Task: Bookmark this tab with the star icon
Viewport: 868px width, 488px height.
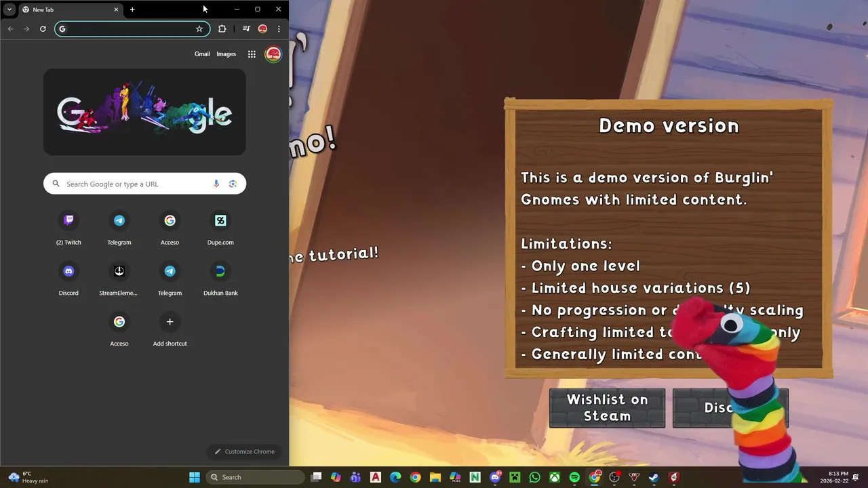Action: 199,28
